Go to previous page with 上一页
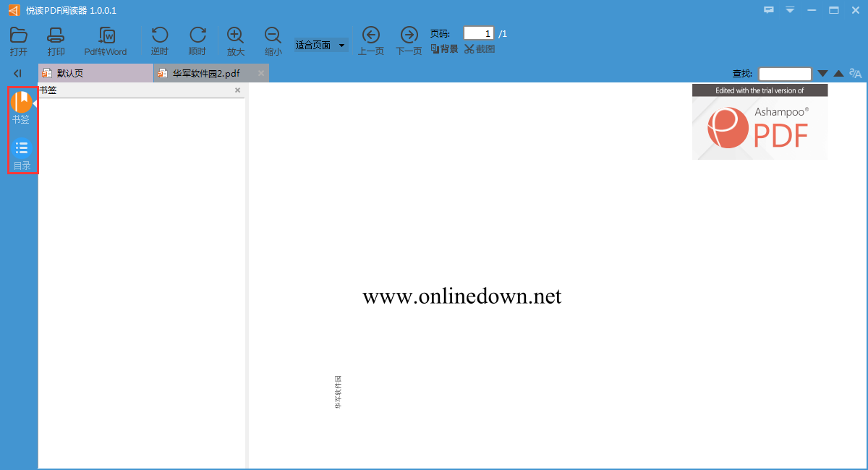The width and height of the screenshot is (868, 470). 370,35
